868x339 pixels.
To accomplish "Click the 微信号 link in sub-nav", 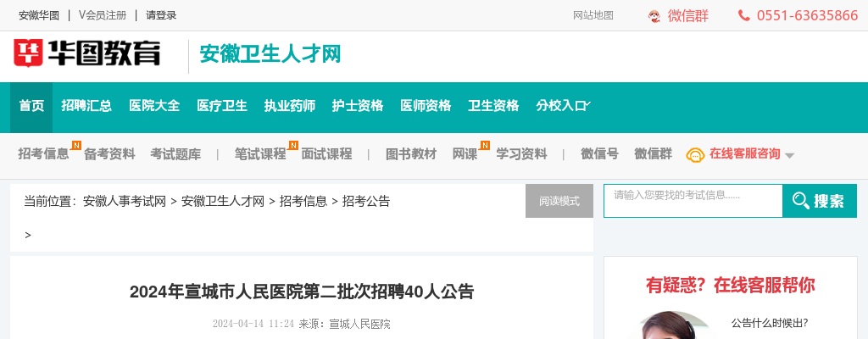I will pos(599,154).
